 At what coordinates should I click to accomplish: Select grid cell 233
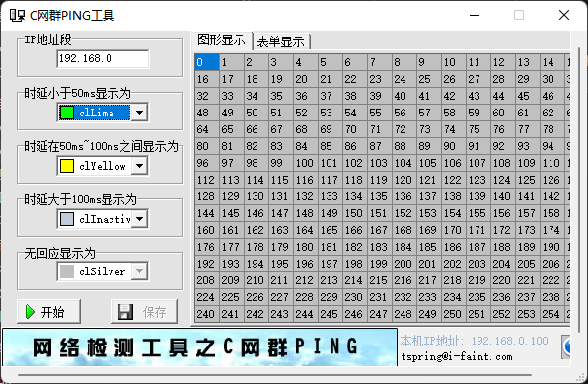point(429,297)
